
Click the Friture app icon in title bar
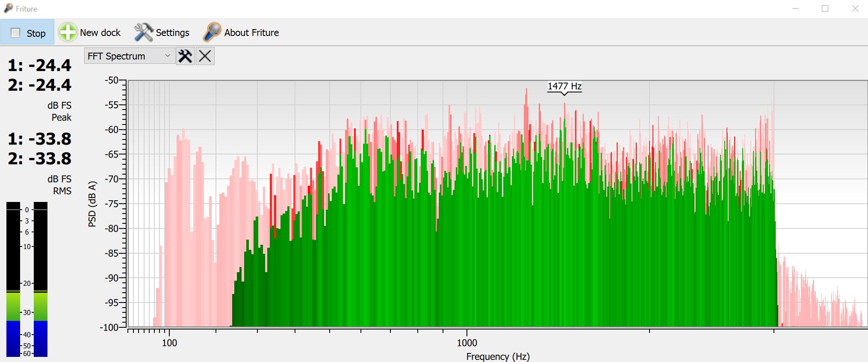point(8,9)
